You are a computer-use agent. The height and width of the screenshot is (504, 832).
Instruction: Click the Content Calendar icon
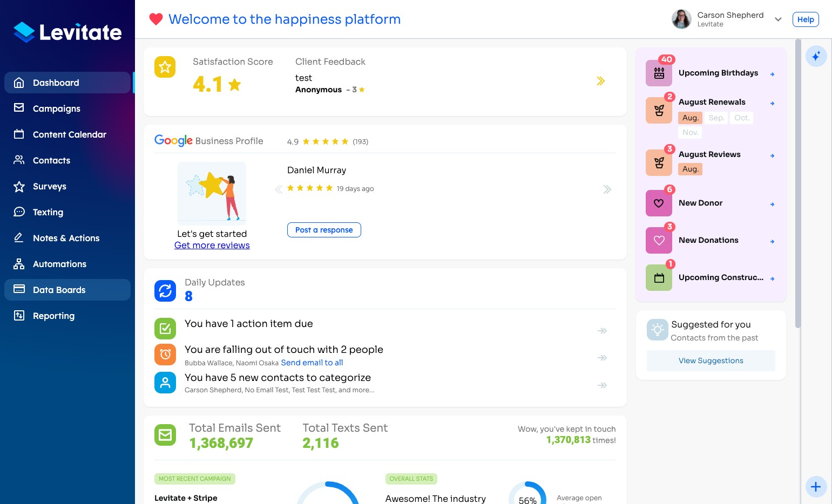pyautogui.click(x=19, y=134)
